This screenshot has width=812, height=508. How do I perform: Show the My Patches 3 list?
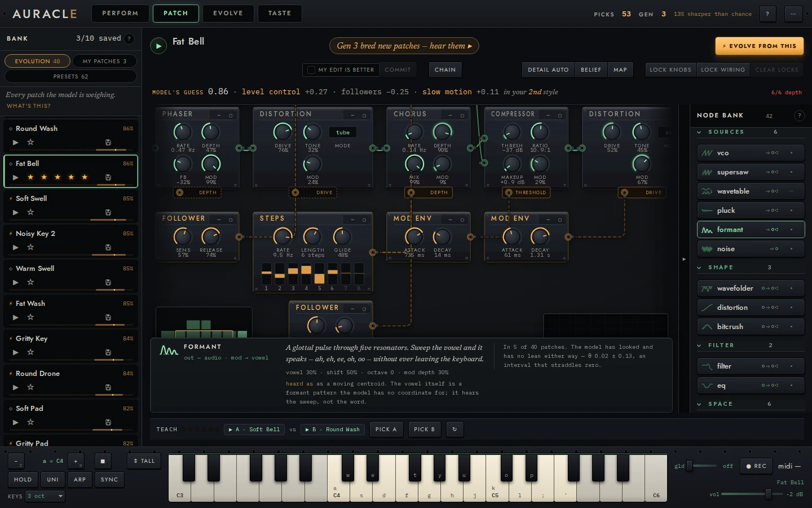click(x=104, y=61)
